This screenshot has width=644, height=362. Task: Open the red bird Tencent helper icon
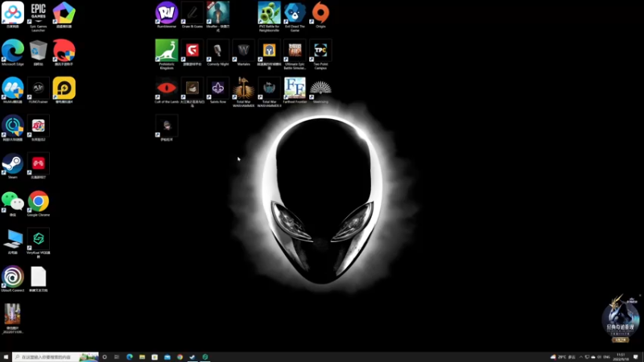64,53
